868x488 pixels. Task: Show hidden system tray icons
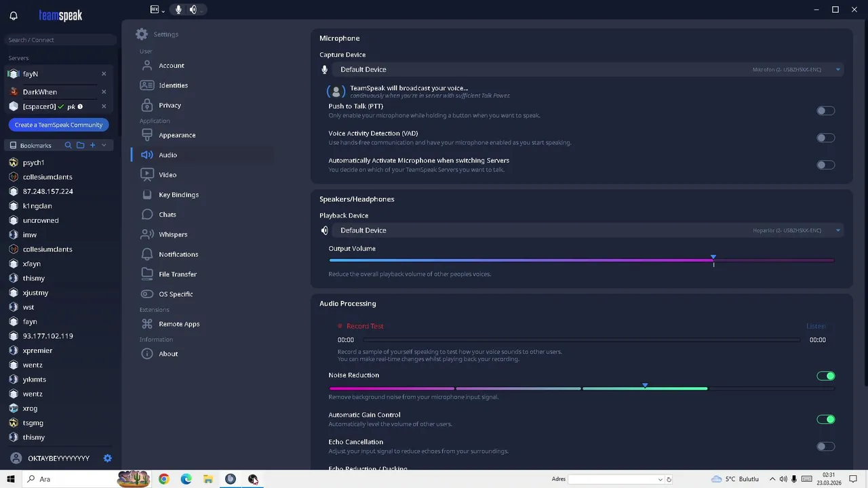point(772,479)
